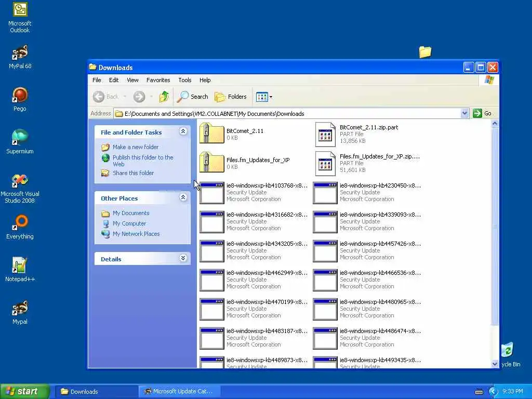Select Files.fm_Updates_for_XP.zip PART file icon

click(x=325, y=164)
